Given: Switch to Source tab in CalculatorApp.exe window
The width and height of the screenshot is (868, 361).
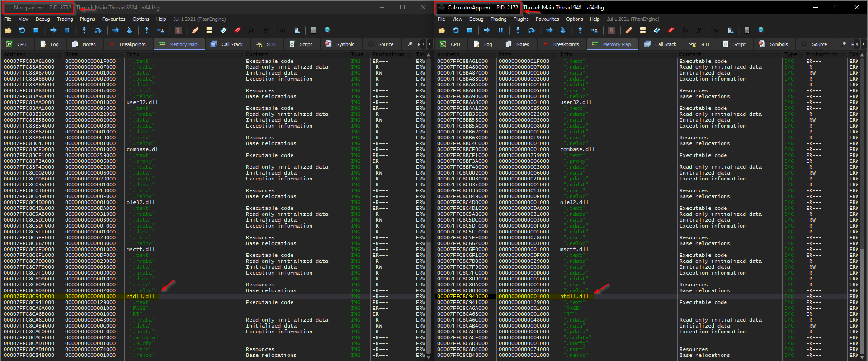Looking at the screenshot, I should pyautogui.click(x=814, y=44).
